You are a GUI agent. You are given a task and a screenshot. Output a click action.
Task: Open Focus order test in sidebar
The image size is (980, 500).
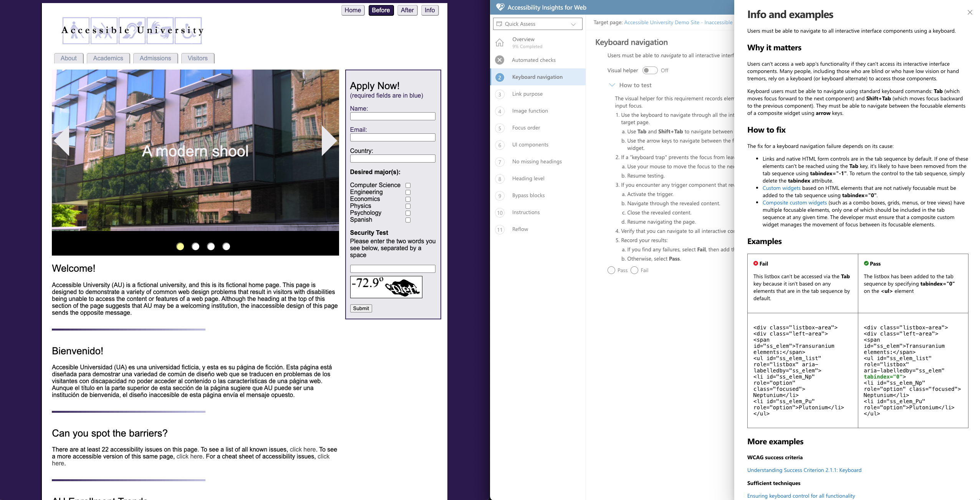(538, 128)
